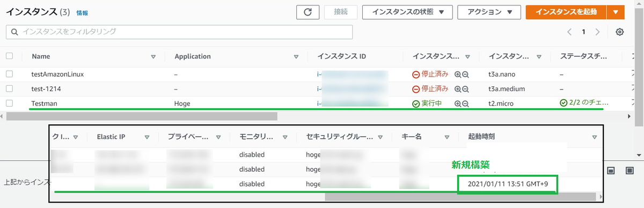
Task: Check the testAmazonLinux instance row
Action: point(9,75)
